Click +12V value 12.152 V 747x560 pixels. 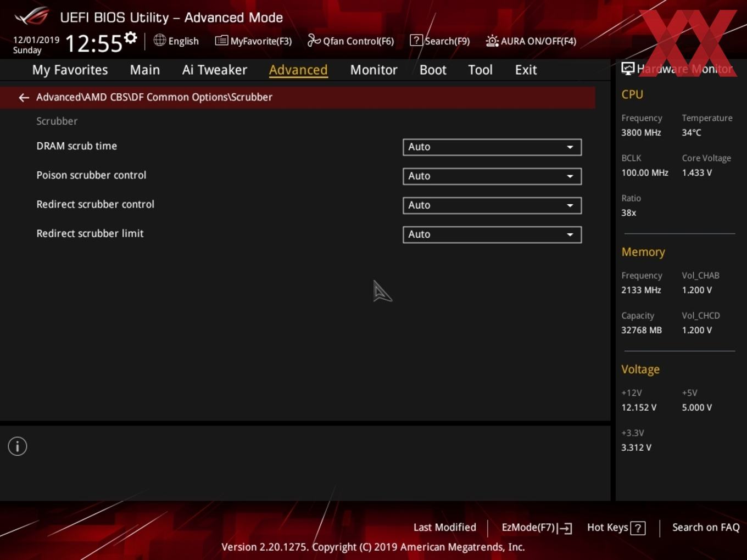coord(639,407)
